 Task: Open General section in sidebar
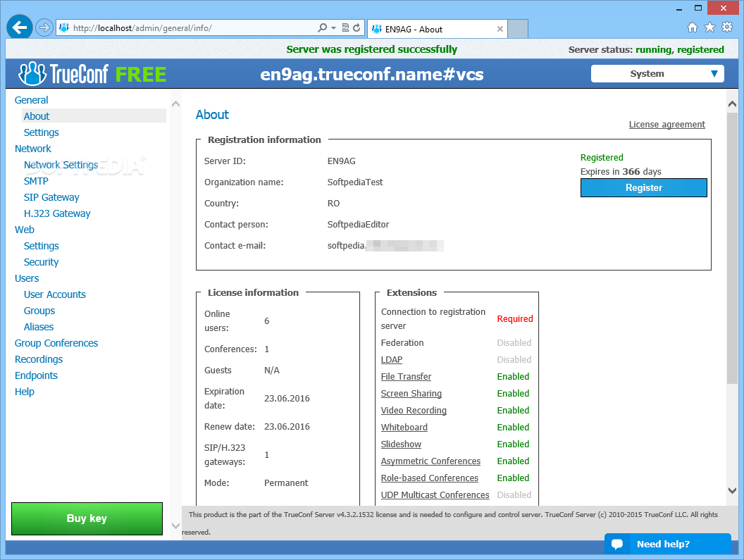click(31, 100)
